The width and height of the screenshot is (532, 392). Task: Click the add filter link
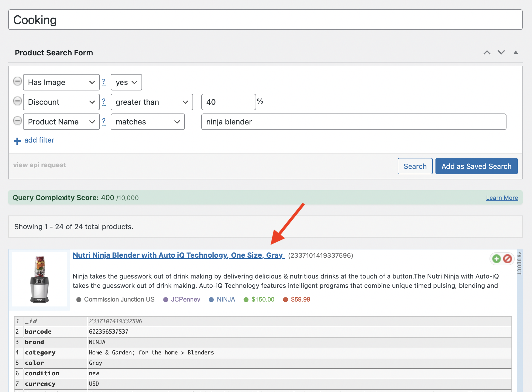point(39,140)
